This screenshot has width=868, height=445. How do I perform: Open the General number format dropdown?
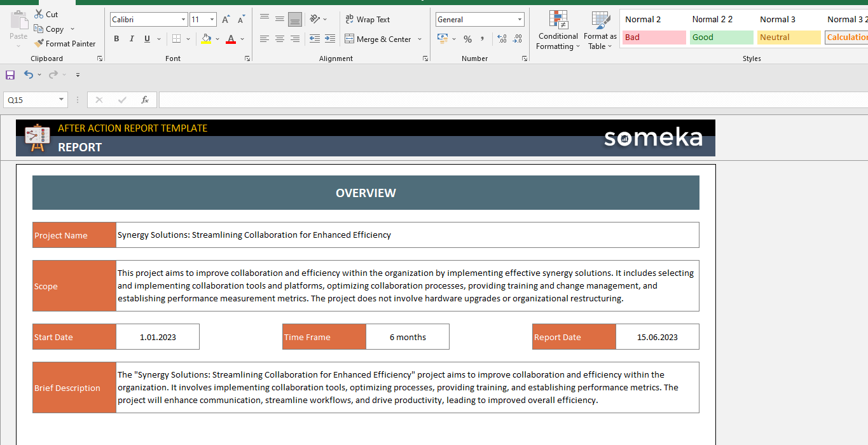pyautogui.click(x=520, y=20)
